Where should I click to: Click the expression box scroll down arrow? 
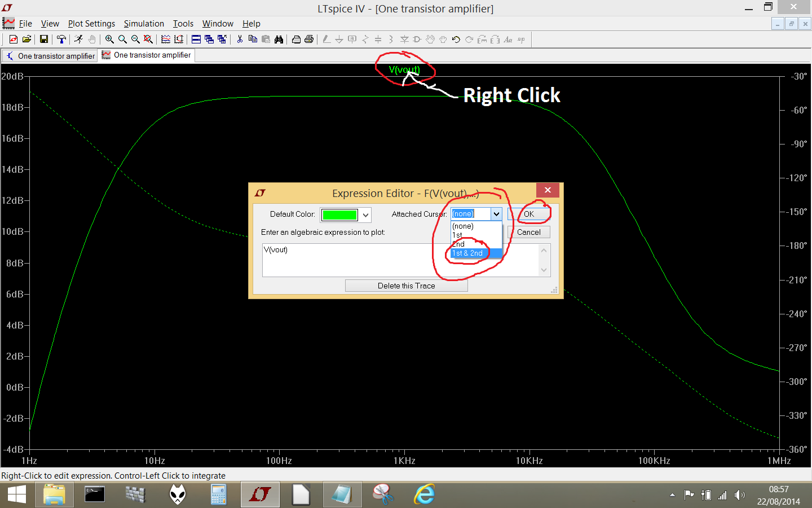coord(544,270)
